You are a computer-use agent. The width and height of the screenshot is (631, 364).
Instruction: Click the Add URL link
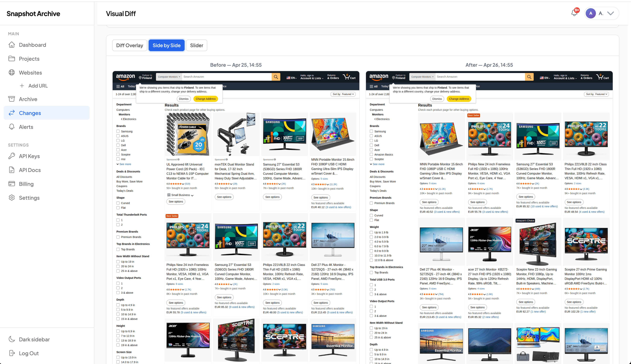pos(38,86)
